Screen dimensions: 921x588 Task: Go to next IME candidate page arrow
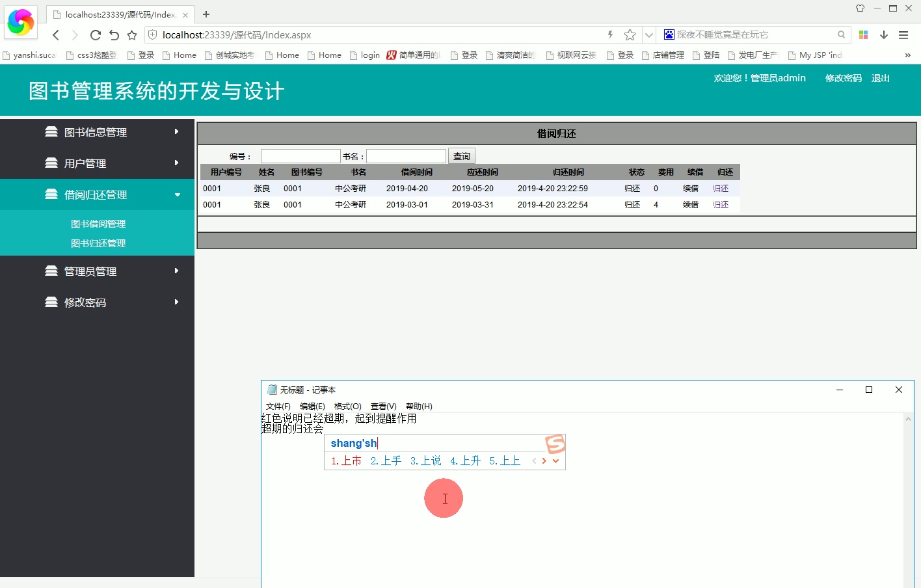[x=544, y=461]
